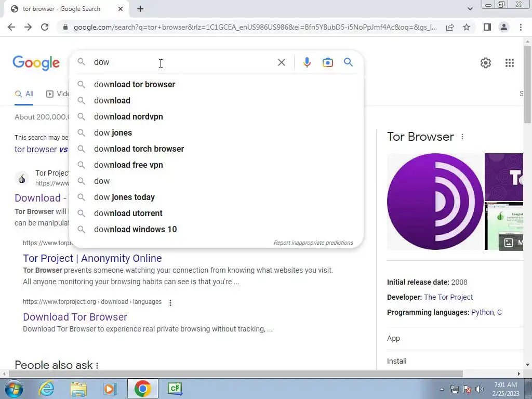Pick suggestion 'download torch browser'
Viewport: 532px width, 399px height.
[x=216, y=149]
